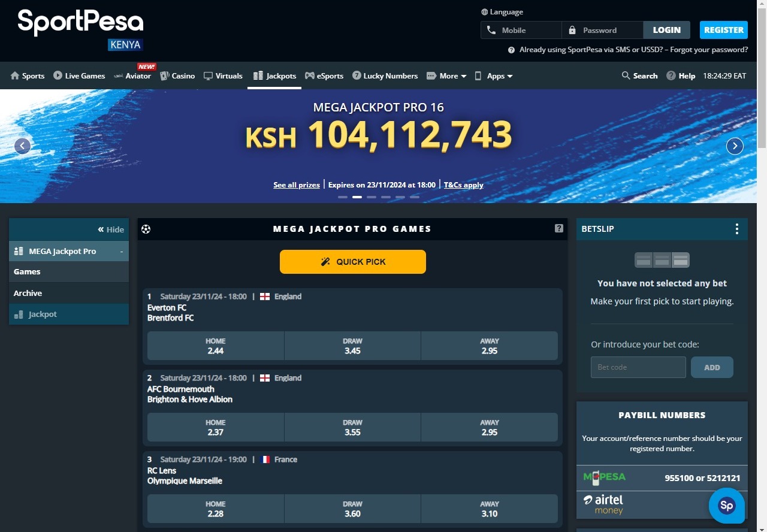Screen dimensions: 767x532
Task: Click the football icon in games header
Action: (x=146, y=229)
